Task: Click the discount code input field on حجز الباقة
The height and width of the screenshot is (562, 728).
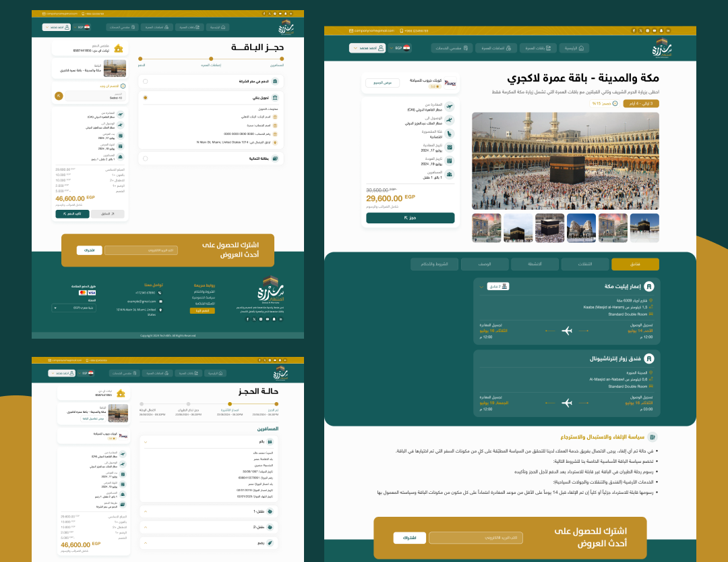Action: click(95, 96)
